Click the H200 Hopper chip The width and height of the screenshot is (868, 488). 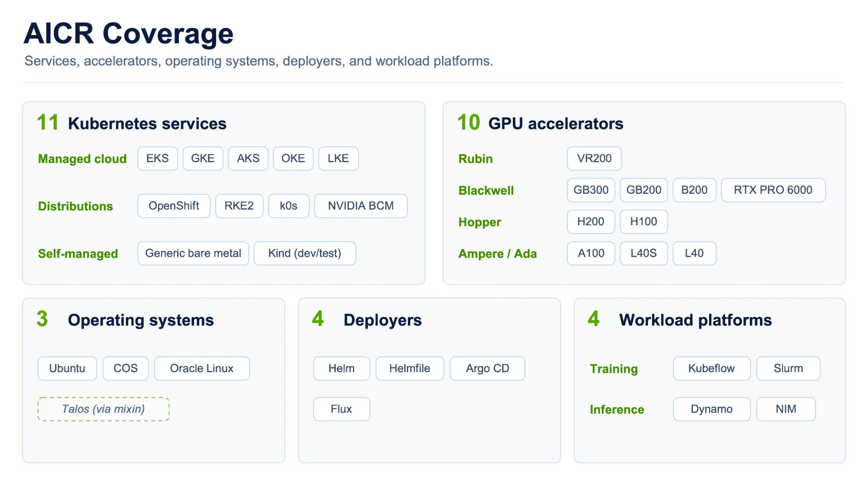point(591,221)
